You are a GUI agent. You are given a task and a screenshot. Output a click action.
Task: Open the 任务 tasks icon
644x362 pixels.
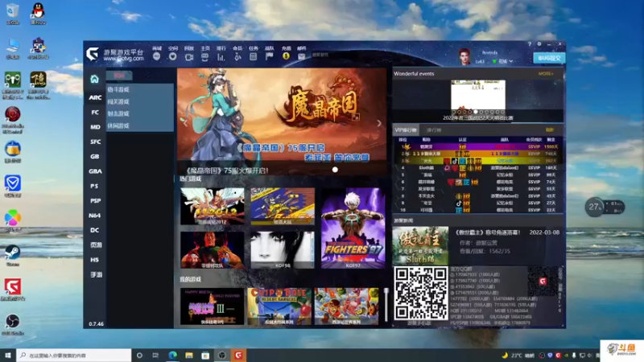[x=254, y=57]
